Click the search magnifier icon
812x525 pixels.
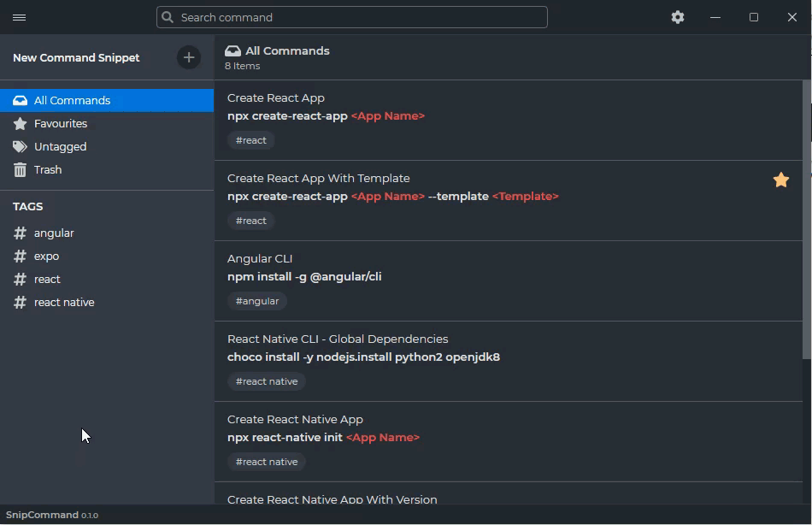point(168,17)
